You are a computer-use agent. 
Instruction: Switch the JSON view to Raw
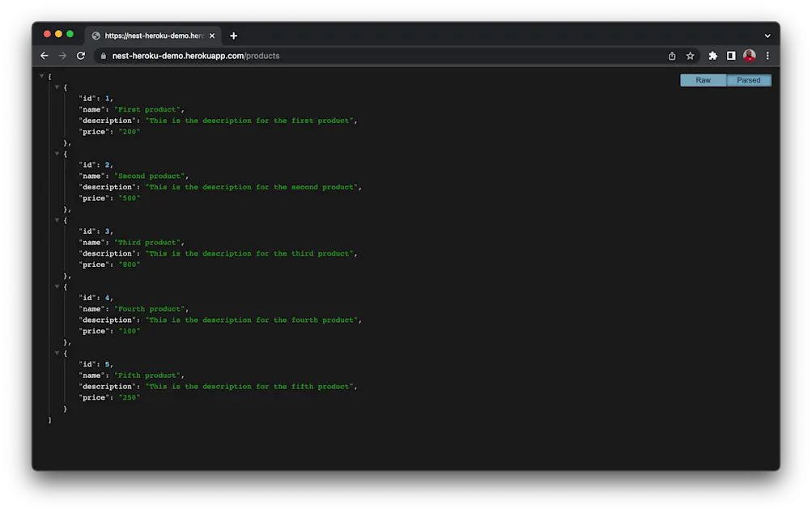pos(703,79)
